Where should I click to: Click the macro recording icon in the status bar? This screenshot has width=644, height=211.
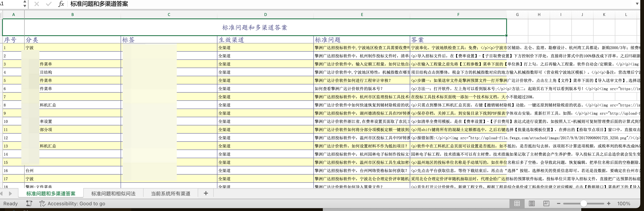pyautogui.click(x=29, y=203)
